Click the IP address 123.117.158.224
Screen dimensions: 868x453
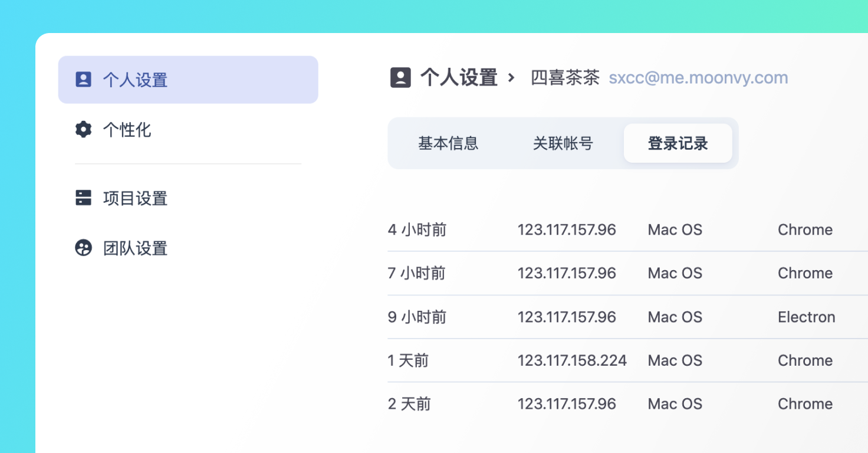tap(572, 360)
